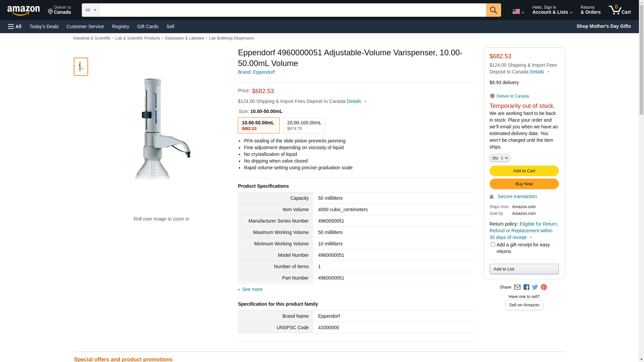The width and height of the screenshot is (644, 362).
Task: Click the Buy Now button
Action: [524, 184]
